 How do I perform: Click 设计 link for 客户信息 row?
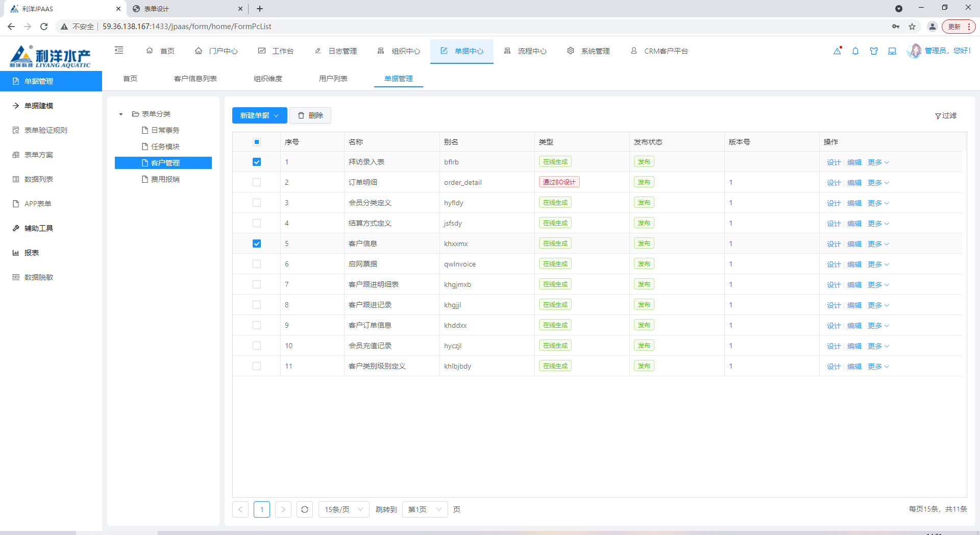(833, 244)
